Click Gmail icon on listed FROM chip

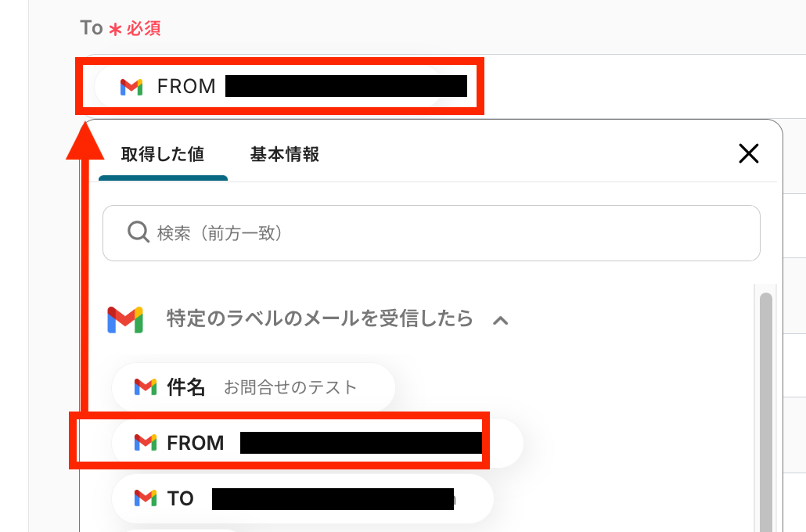pos(146,443)
